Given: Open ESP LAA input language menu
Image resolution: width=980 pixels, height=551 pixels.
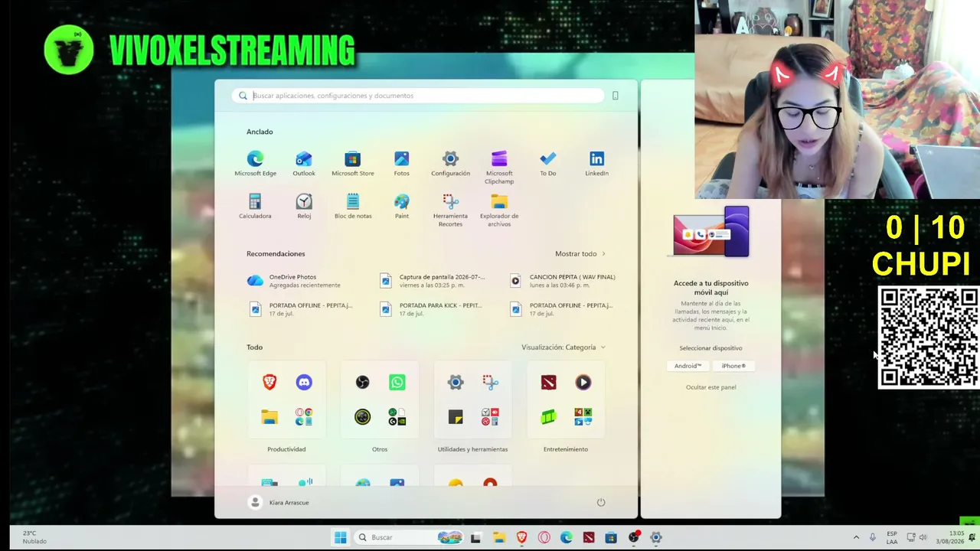Looking at the screenshot, I should [892, 537].
